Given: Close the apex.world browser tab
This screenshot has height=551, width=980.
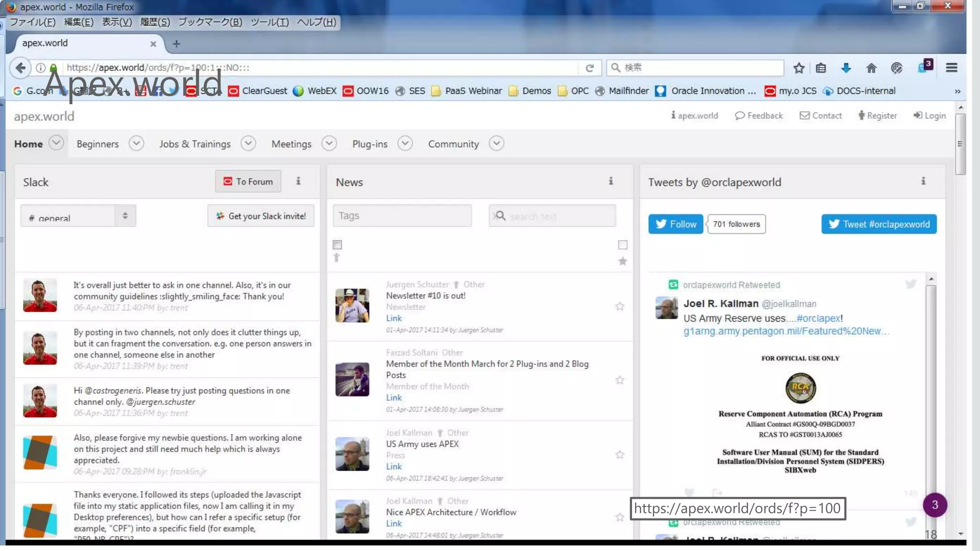Looking at the screenshot, I should 153,44.
